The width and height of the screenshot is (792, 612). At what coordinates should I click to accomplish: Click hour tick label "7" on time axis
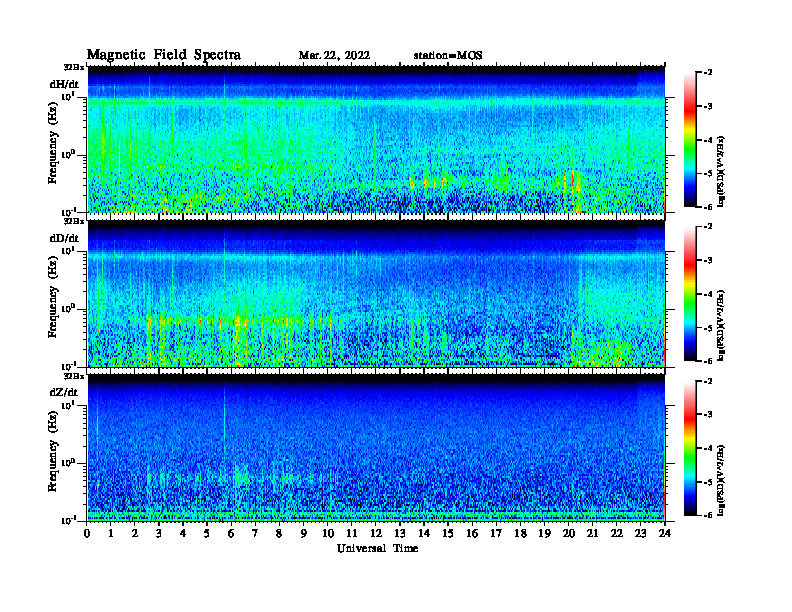point(255,533)
